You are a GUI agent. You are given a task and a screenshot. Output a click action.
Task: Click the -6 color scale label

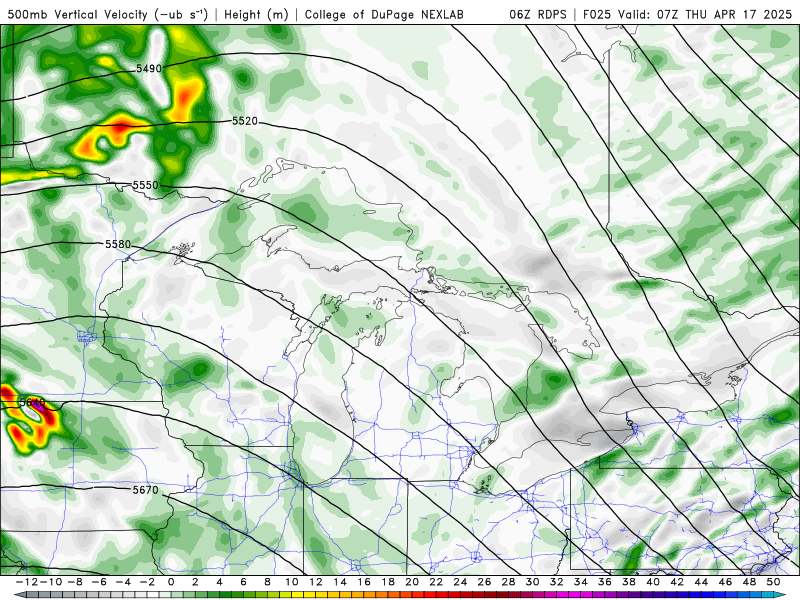(98, 582)
